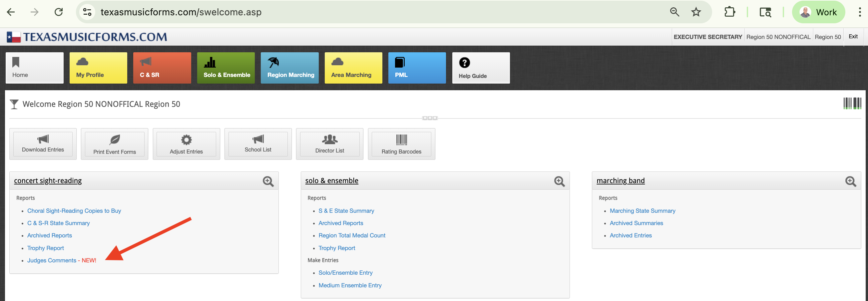Open Chrome's three-dot menu
868x301 pixels.
(x=860, y=12)
